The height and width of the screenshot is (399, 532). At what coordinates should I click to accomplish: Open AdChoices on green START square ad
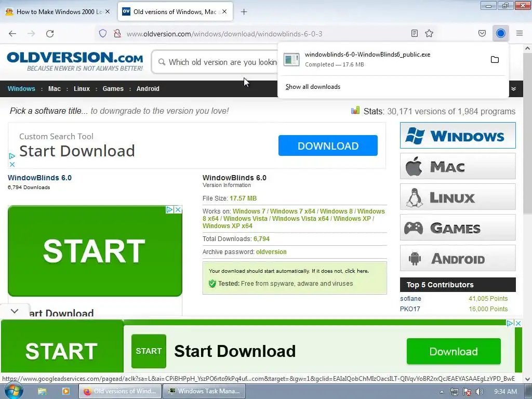tap(170, 210)
